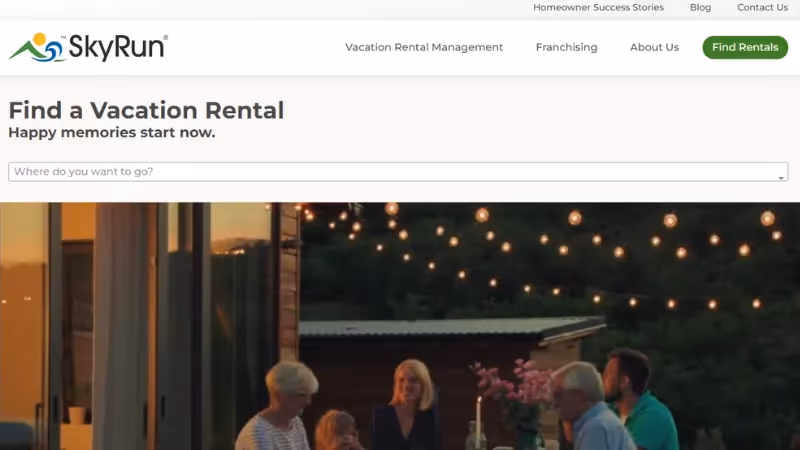
Task: Go to the Blog page
Action: [x=700, y=8]
